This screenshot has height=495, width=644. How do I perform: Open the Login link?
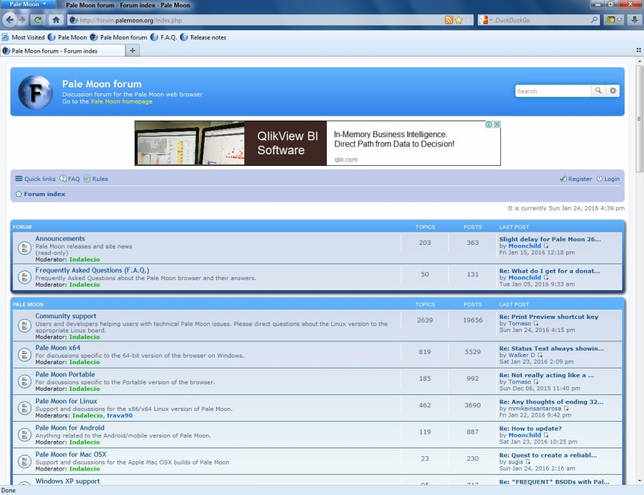[x=608, y=179]
